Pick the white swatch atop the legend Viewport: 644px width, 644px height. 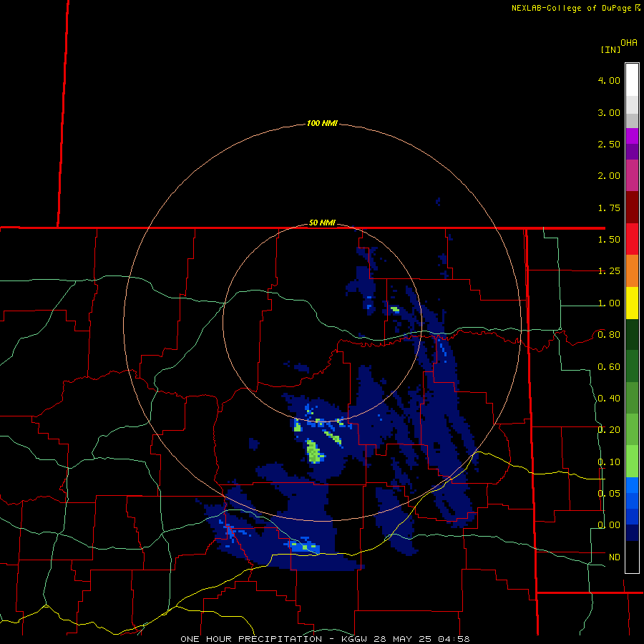click(x=632, y=79)
